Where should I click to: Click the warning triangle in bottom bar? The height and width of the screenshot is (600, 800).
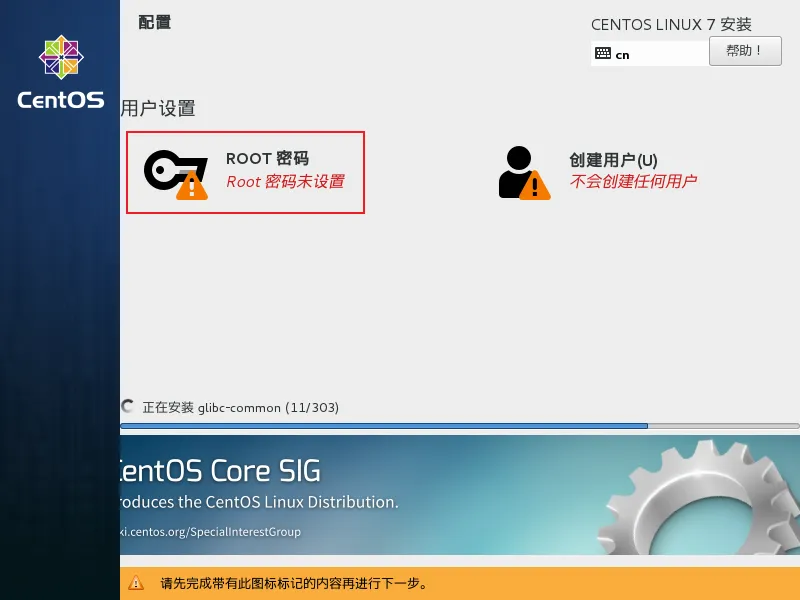tap(136, 583)
